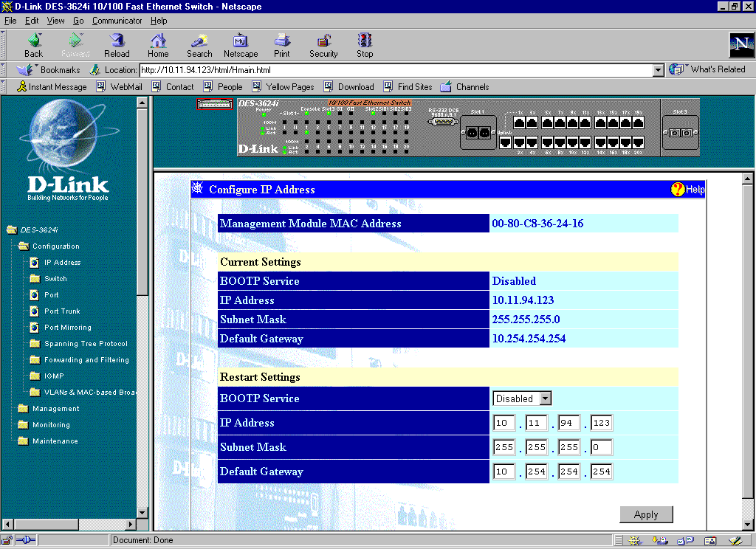Click the sidebar vertical scrollbar down arrow
Viewport: 756px width, 549px height.
pos(142,513)
